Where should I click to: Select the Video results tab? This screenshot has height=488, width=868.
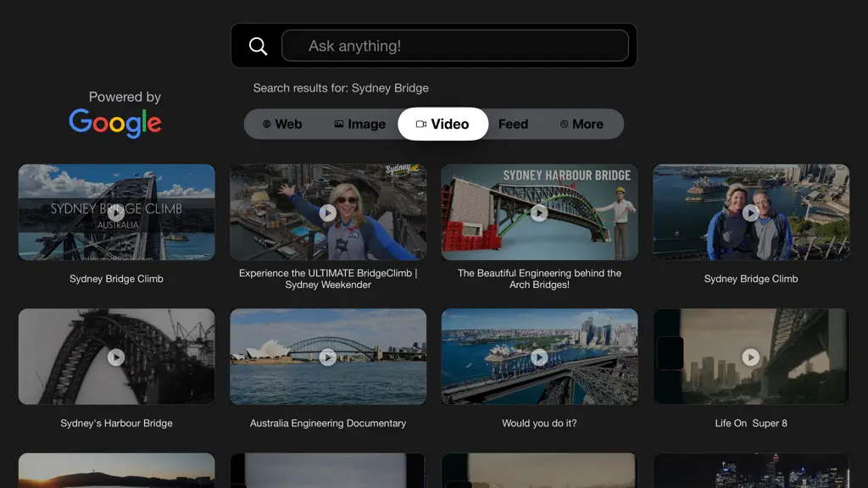point(442,124)
